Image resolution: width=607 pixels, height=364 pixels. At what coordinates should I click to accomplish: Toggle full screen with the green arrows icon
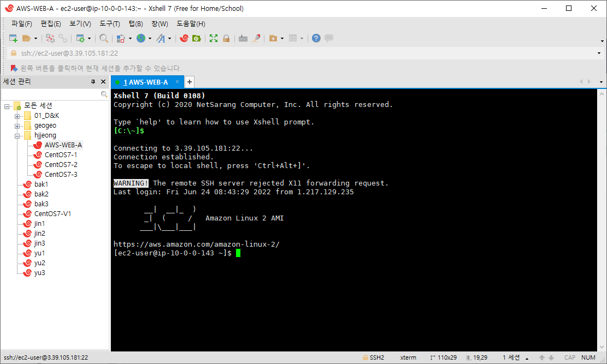214,38
